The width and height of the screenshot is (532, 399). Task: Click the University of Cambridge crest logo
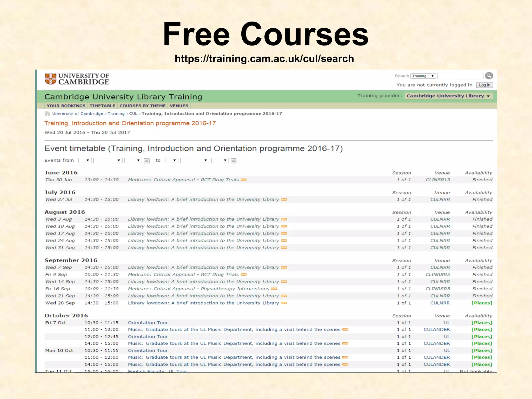(50, 79)
